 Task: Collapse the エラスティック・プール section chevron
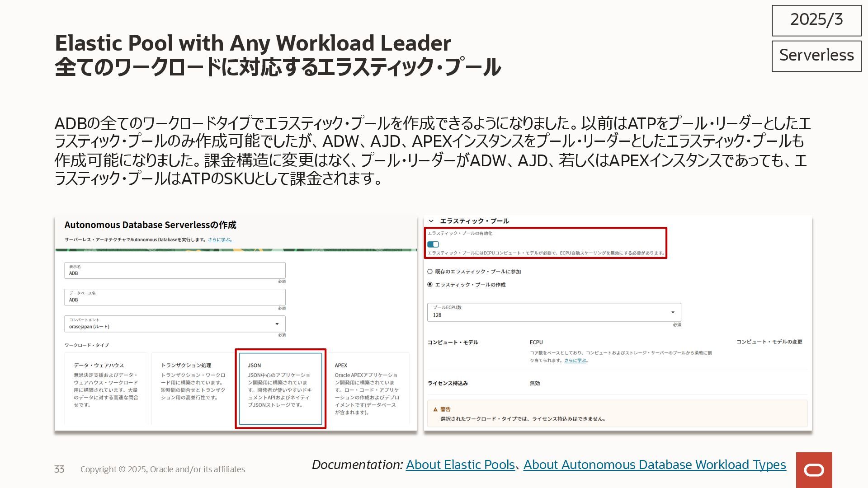431,221
